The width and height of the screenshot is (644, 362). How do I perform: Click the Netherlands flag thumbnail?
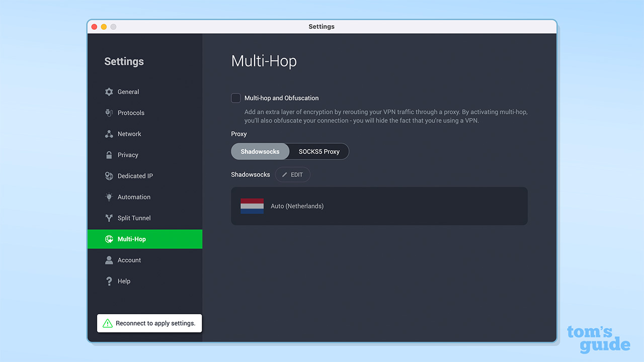[252, 206]
